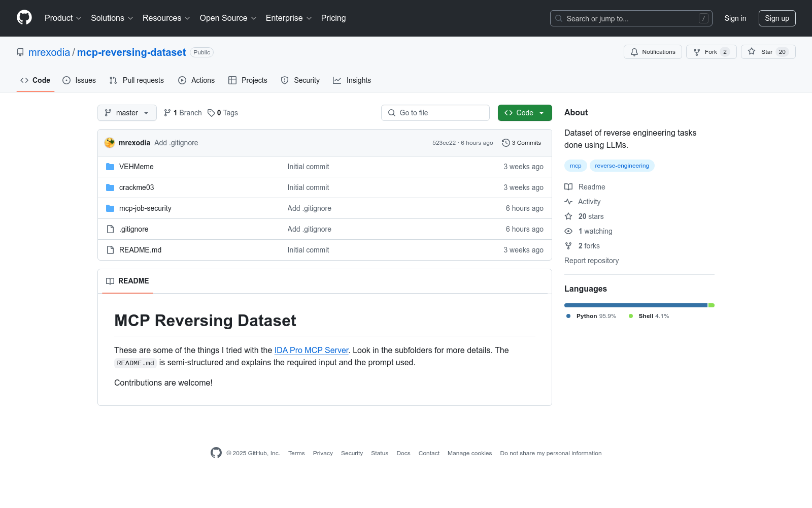View the 3 Commits history
This screenshot has width=812, height=508.
tap(521, 143)
